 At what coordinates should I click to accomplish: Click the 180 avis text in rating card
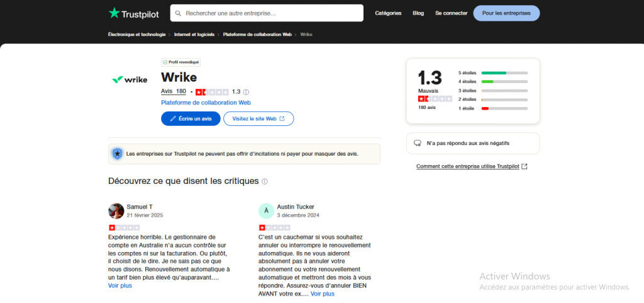click(x=427, y=108)
